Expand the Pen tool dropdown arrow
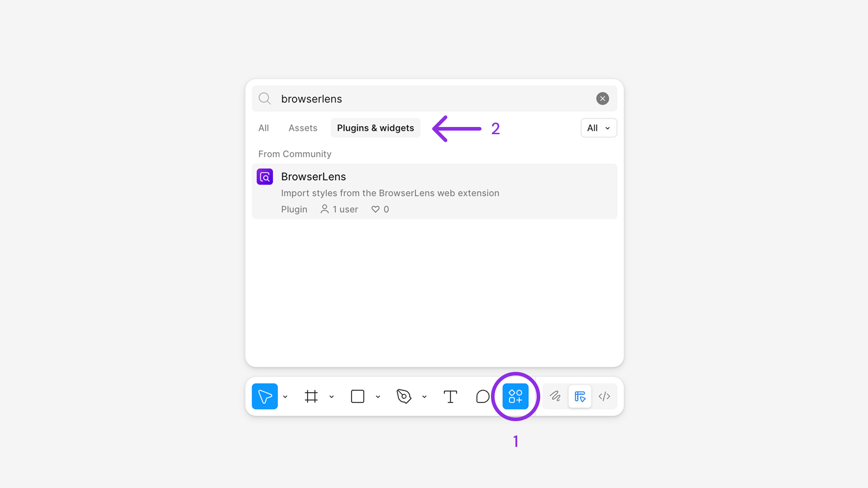The height and width of the screenshot is (488, 868). (x=425, y=397)
